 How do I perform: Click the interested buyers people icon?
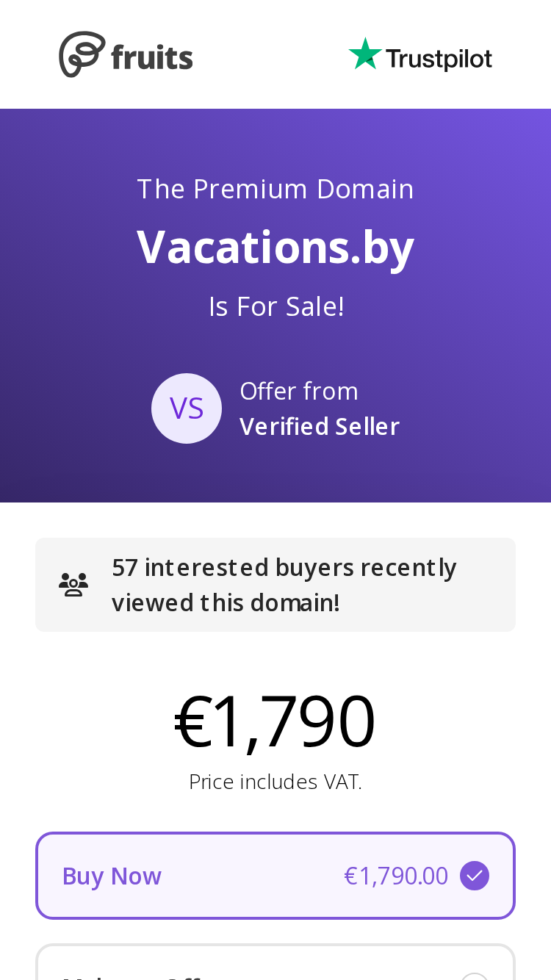point(73,585)
